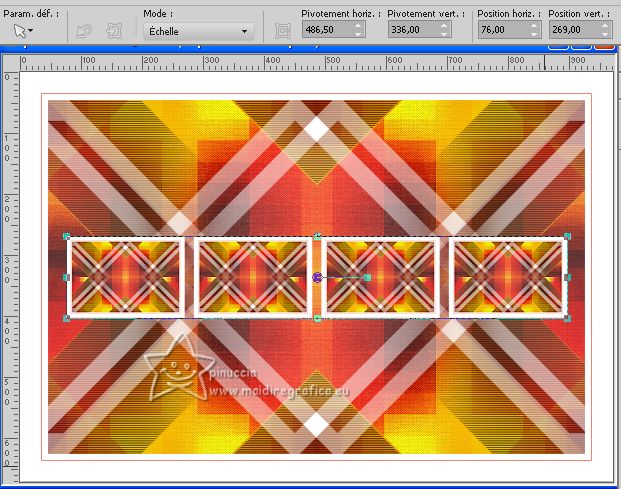Click the top-right selection handle
This screenshot has width=621, height=489.
tap(568, 236)
